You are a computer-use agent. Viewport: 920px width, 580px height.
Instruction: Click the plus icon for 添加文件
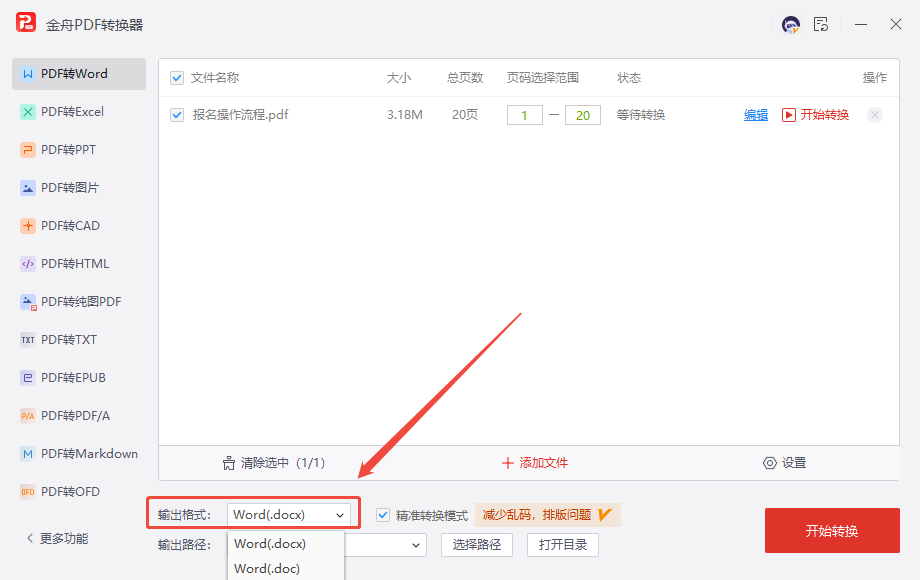[508, 463]
